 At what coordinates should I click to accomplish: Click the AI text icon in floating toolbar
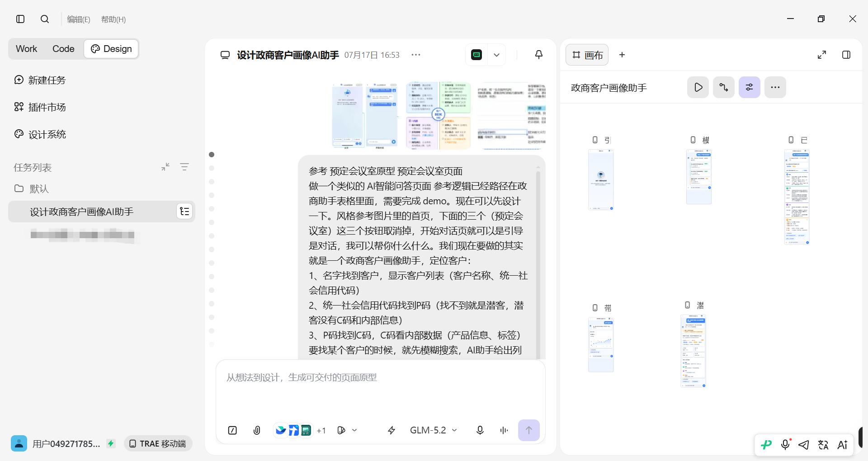click(x=842, y=445)
